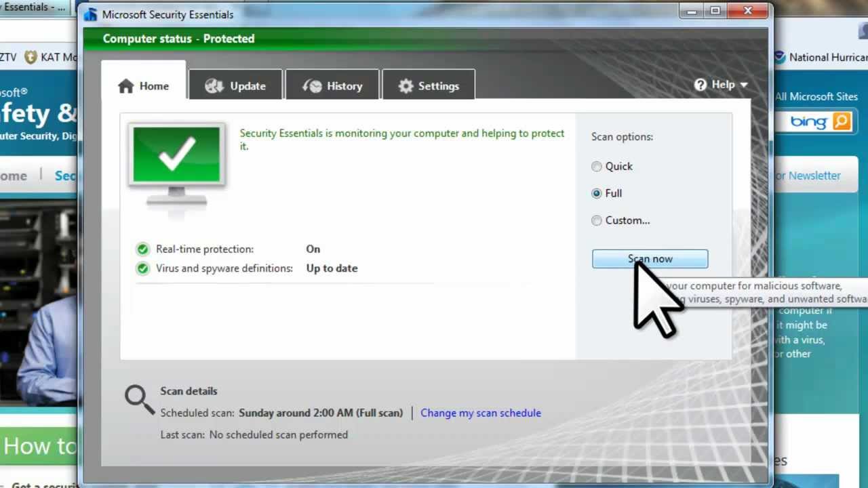
Task: Click the Real-time protection green check icon
Action: (142, 249)
